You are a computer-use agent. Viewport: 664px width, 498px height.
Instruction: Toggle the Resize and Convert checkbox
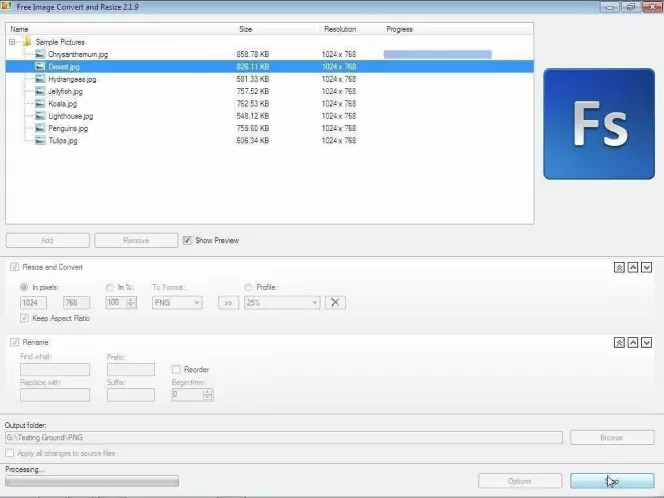point(14,267)
